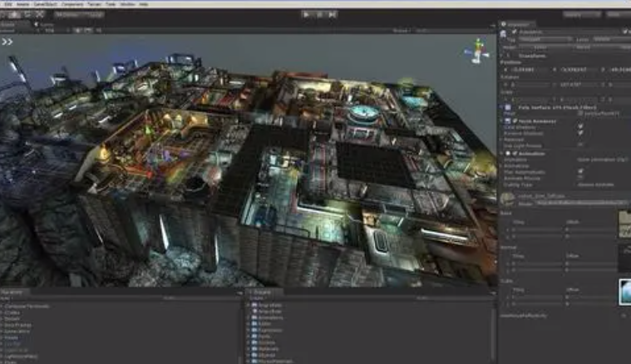
Task: Select the Move transform tool
Action: [x=14, y=14]
